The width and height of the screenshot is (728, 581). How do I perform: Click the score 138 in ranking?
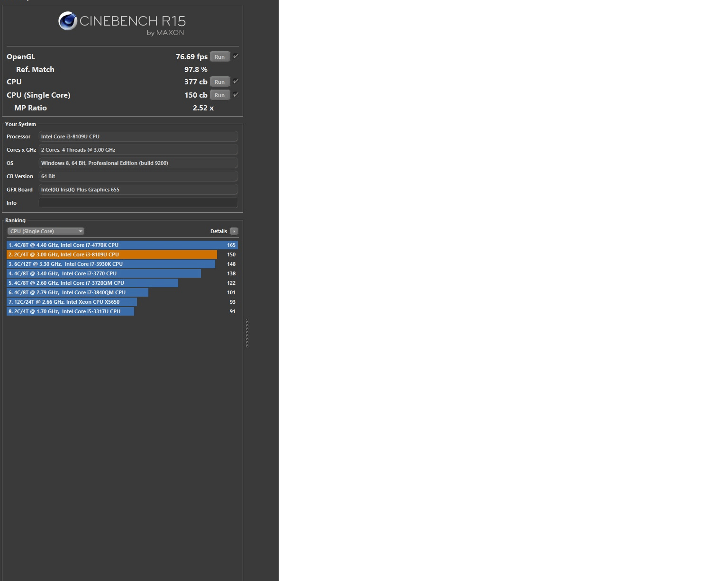click(231, 273)
